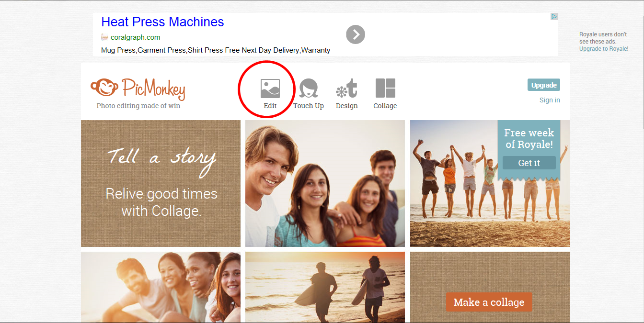Click the AdChoices icon on the ad
Image resolution: width=644 pixels, height=323 pixels.
[x=554, y=16]
